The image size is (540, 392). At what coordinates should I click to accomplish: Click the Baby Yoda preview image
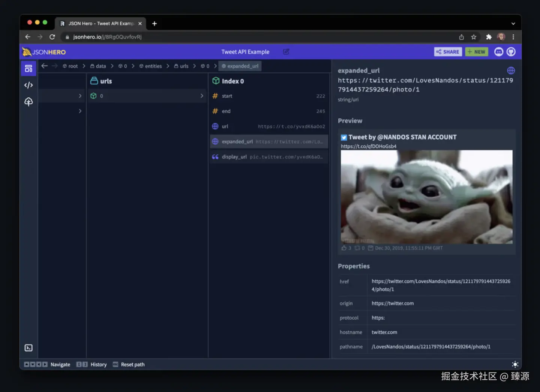click(426, 197)
